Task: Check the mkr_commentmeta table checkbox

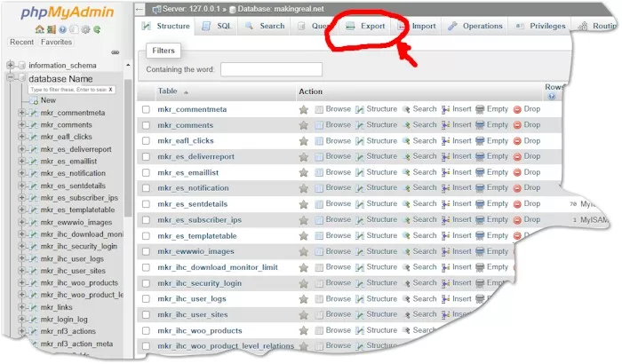Action: 147,109
